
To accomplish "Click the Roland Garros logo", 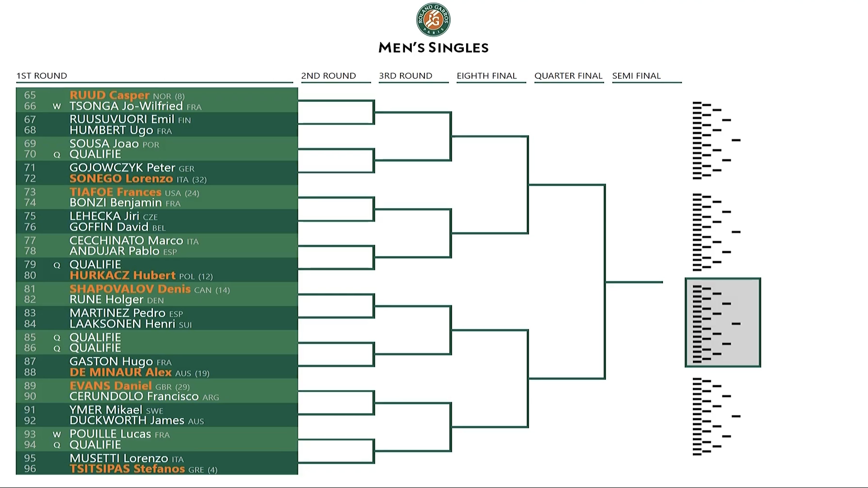I will (433, 20).
